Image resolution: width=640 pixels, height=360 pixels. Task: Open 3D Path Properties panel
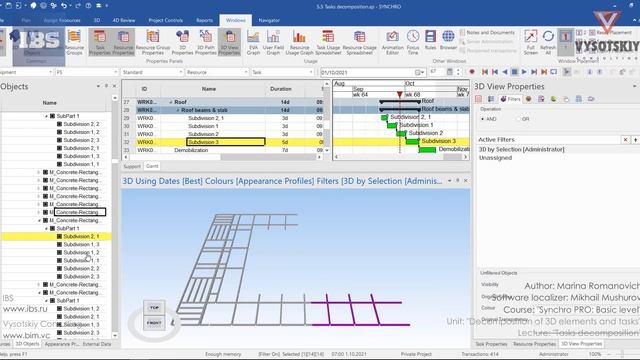coord(206,42)
